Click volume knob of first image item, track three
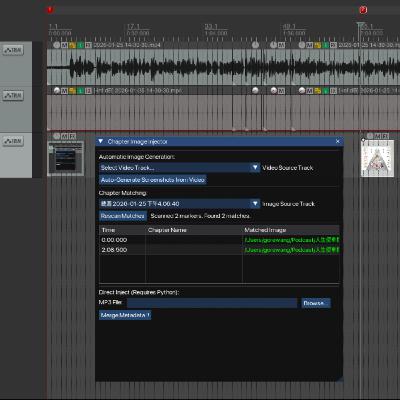The height and width of the screenshot is (400, 400). click(57, 136)
